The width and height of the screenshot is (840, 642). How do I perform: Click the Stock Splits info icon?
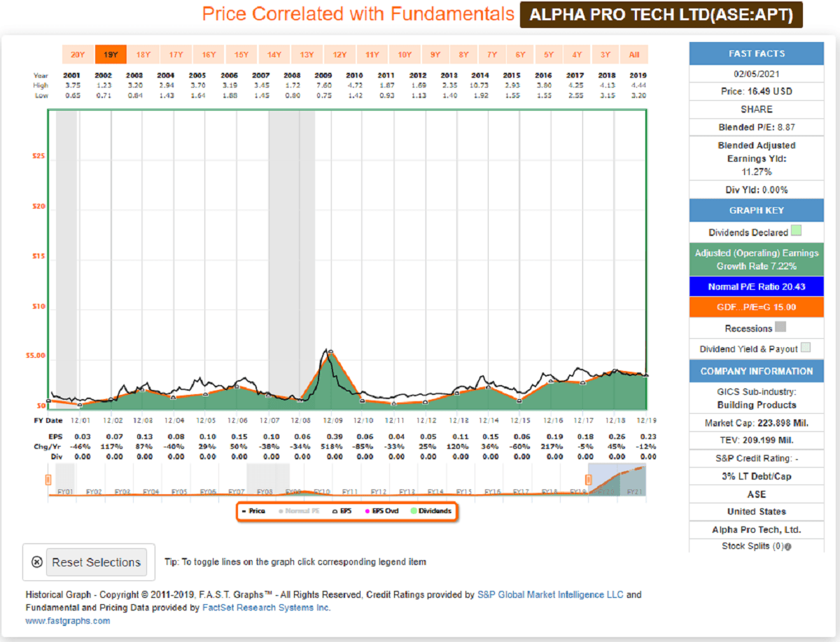coord(789,547)
